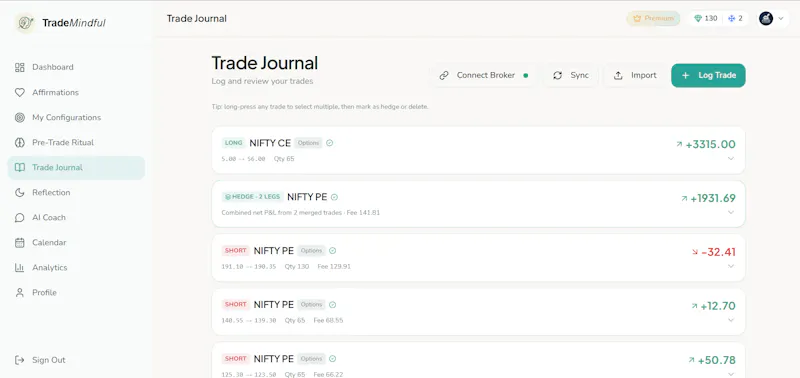Click the AI Coach chat bubble icon

19,218
